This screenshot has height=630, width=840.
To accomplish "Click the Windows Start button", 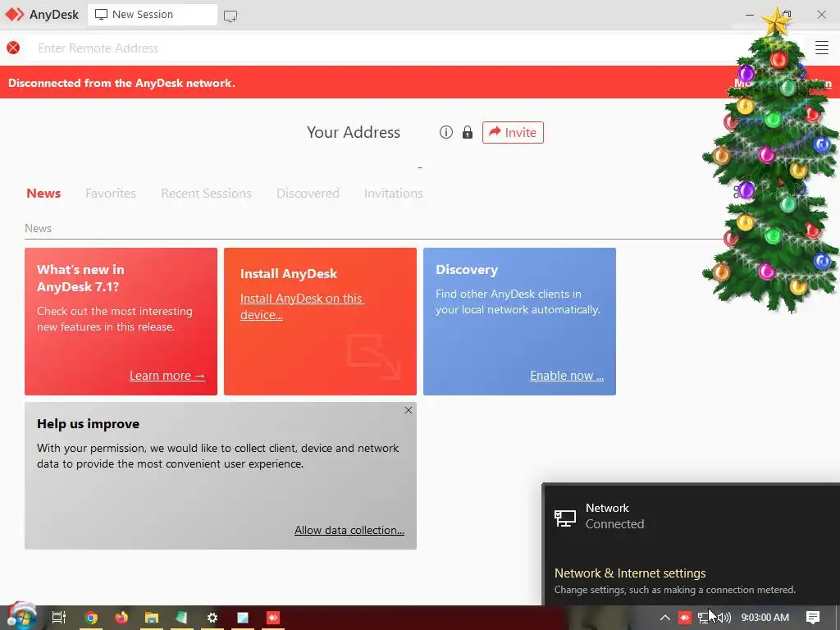I will pyautogui.click(x=21, y=617).
